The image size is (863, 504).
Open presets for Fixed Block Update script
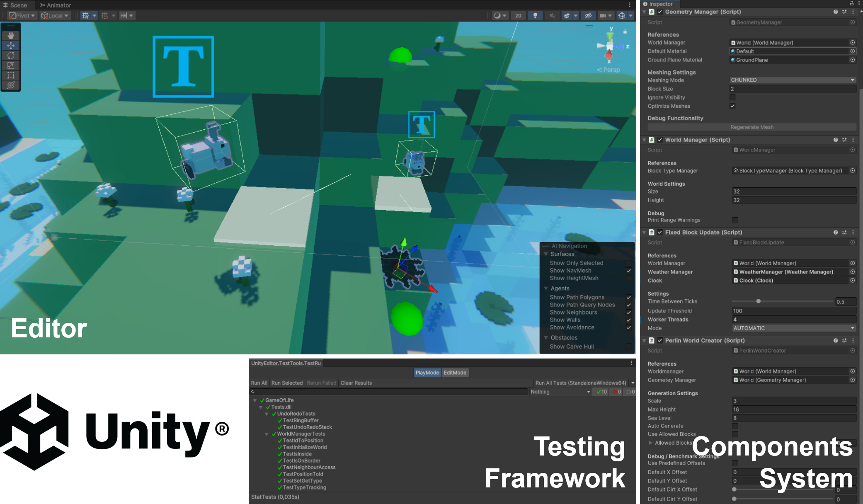point(844,233)
